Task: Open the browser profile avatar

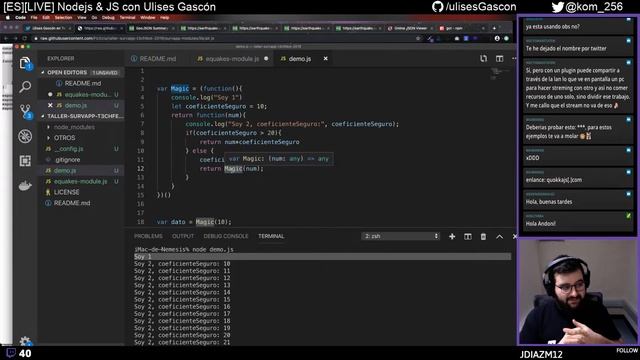Action: click(497, 38)
